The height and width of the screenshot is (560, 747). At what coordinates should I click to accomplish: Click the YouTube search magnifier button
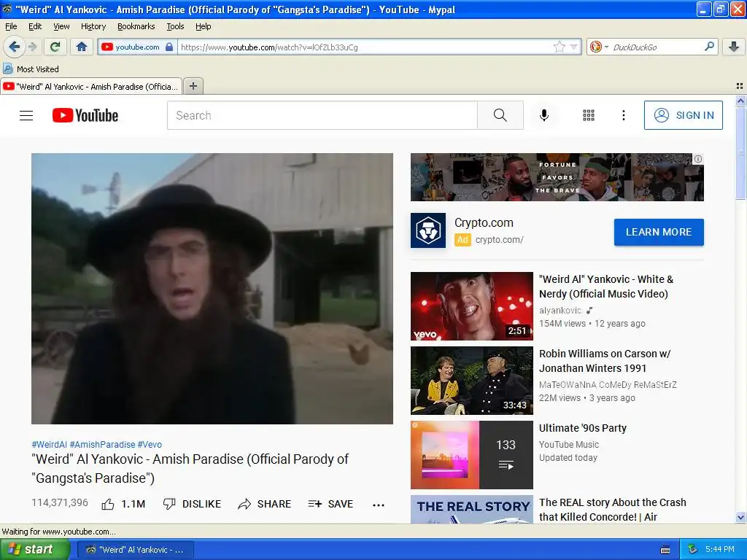[x=500, y=115]
